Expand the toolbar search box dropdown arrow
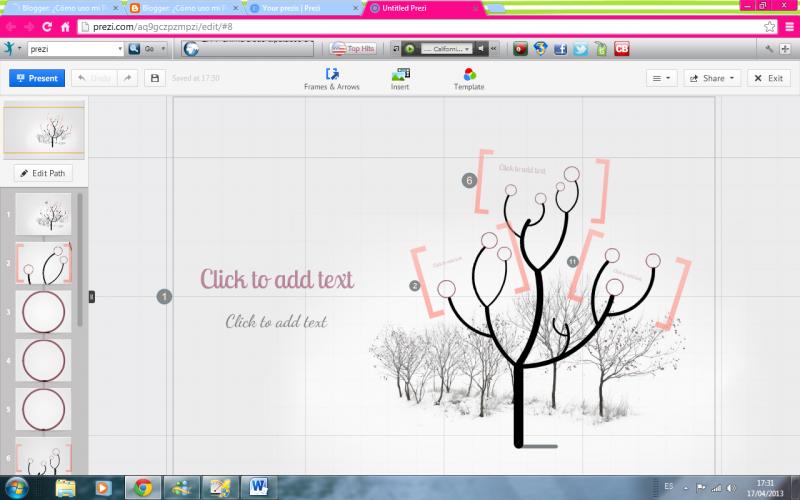 (x=120, y=48)
